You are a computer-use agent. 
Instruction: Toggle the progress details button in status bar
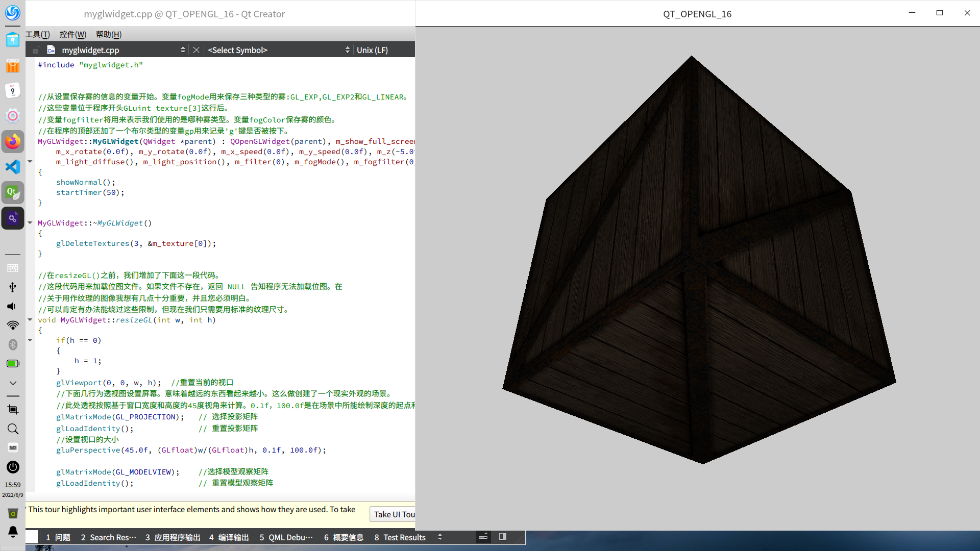(x=483, y=537)
